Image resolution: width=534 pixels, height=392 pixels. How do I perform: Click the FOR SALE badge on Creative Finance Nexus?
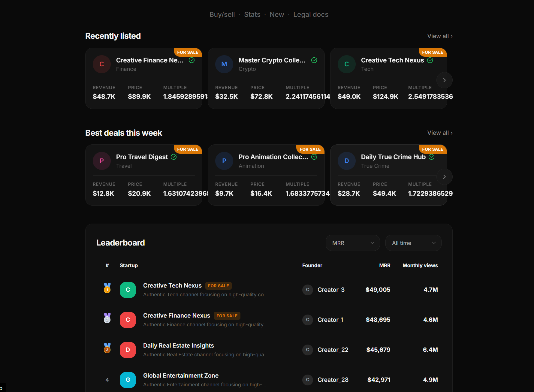[x=188, y=52]
